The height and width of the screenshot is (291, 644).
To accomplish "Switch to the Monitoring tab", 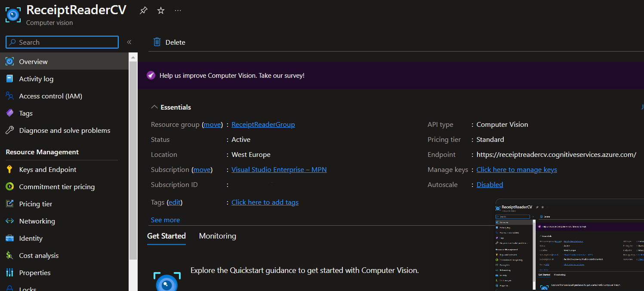I will (218, 236).
